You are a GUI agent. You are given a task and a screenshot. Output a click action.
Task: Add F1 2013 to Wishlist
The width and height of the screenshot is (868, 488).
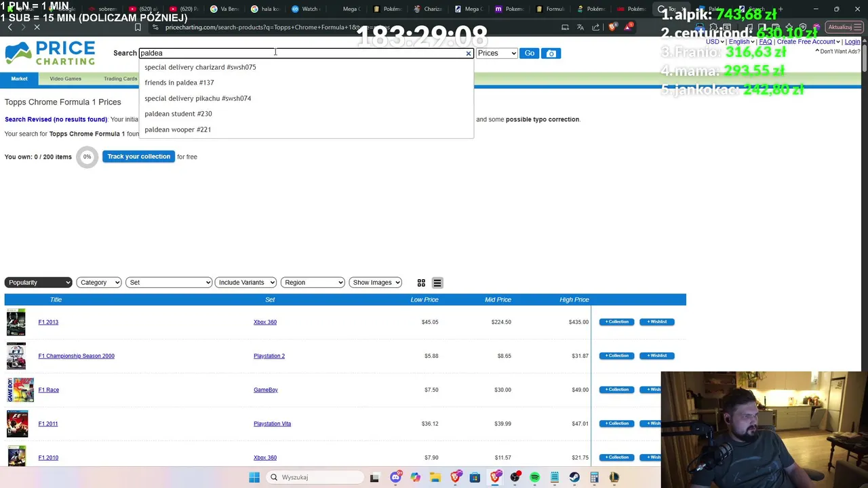656,322
